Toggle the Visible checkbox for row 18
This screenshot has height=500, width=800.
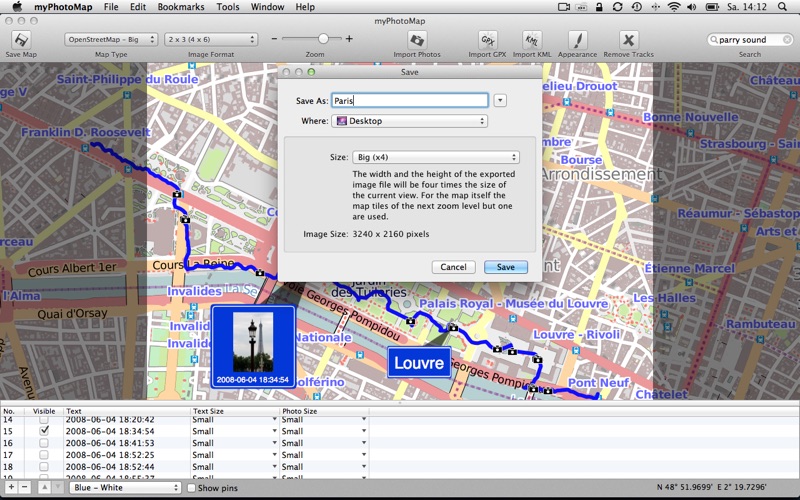click(x=44, y=466)
